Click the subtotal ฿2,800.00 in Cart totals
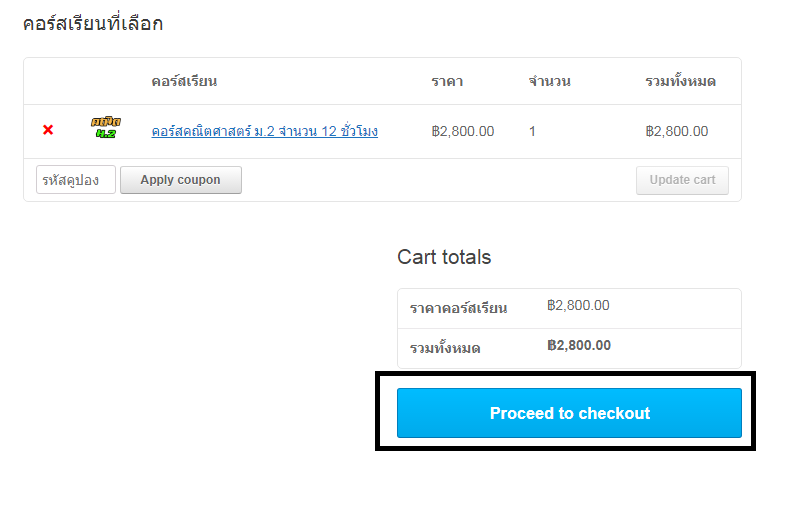 pos(578,306)
